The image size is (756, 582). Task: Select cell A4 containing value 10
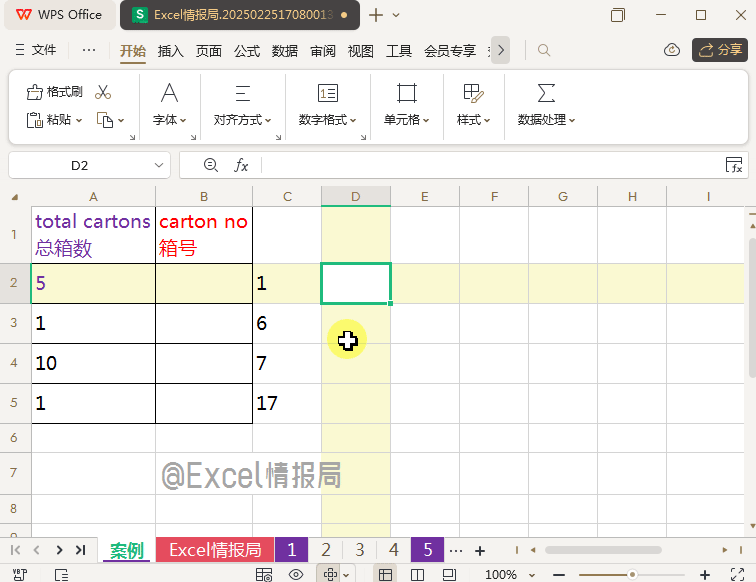click(93, 364)
